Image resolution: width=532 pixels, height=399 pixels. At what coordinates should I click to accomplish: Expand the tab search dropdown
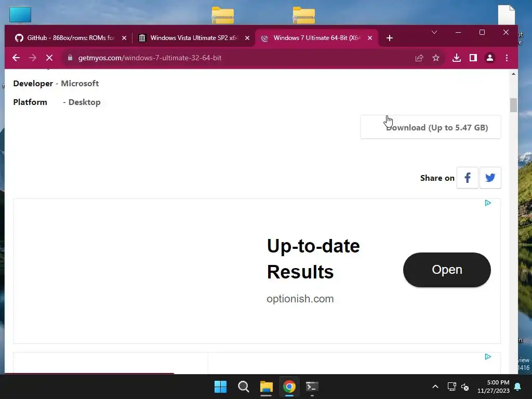tap(434, 32)
